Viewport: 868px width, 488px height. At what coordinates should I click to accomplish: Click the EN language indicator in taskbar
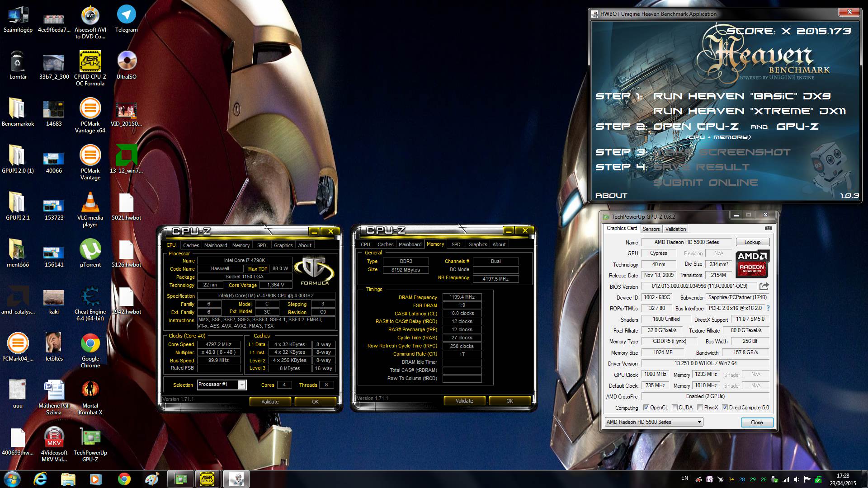pos(684,478)
